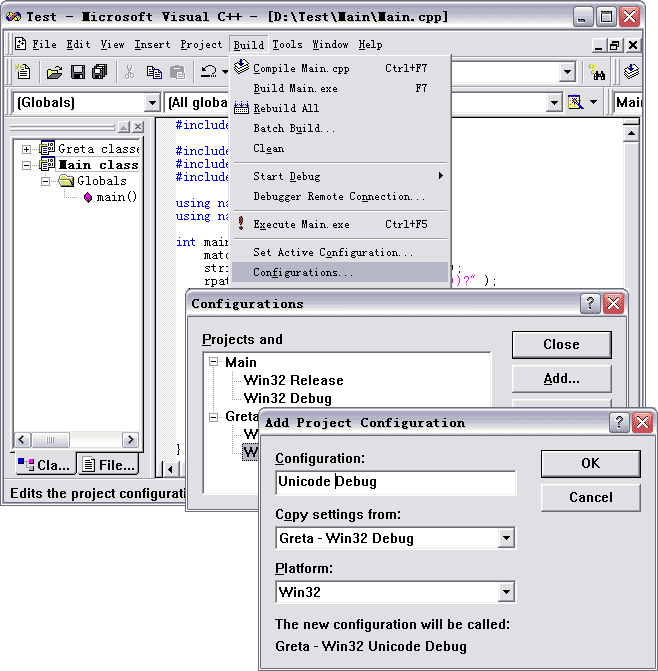Open Start Debug submenu
The height and width of the screenshot is (671, 658).
click(x=341, y=176)
